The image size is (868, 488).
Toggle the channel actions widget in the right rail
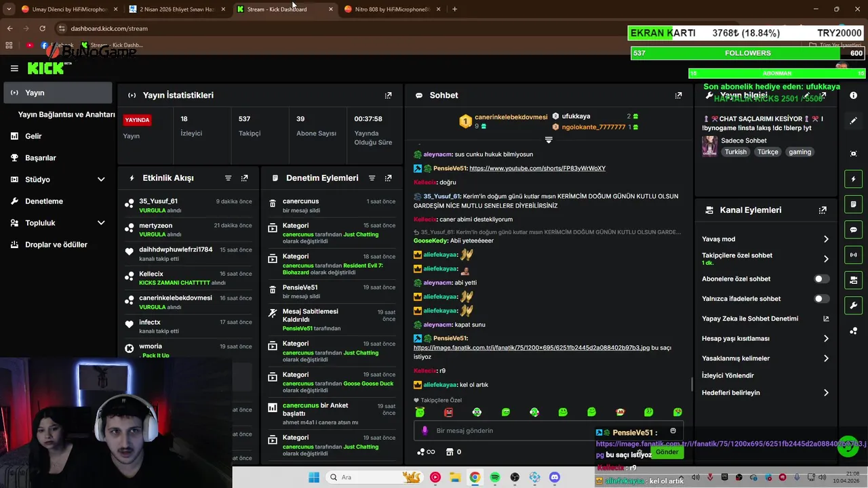(853, 280)
